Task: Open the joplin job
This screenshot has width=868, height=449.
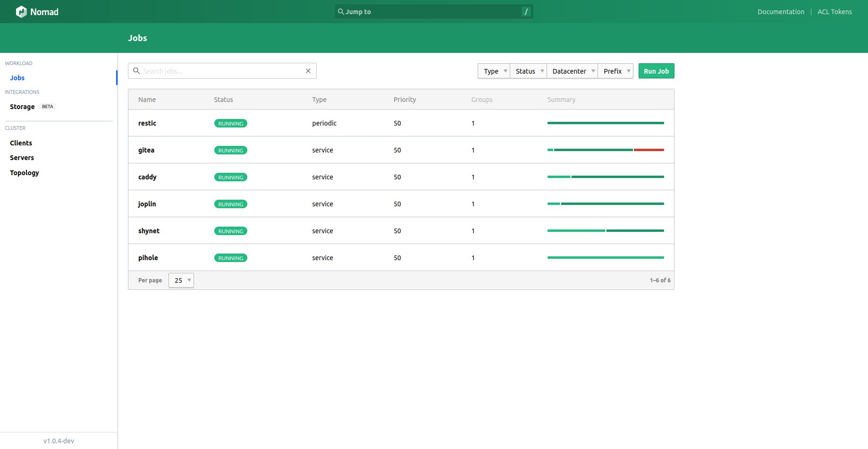Action: (147, 204)
